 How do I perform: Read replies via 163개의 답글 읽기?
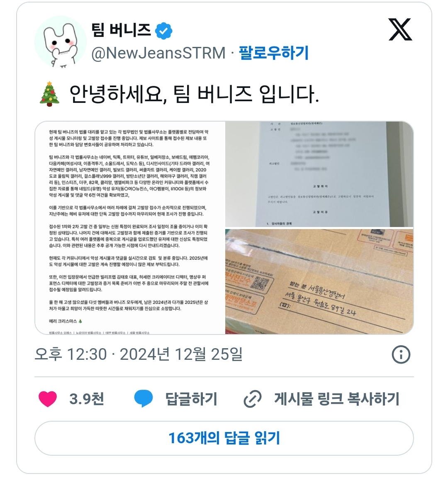coord(224,438)
